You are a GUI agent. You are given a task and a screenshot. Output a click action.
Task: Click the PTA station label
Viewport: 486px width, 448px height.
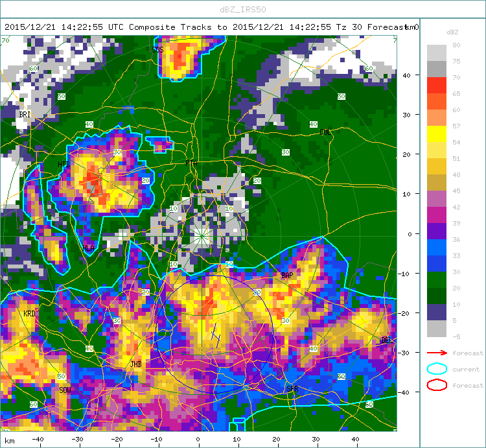pyautogui.click(x=191, y=163)
